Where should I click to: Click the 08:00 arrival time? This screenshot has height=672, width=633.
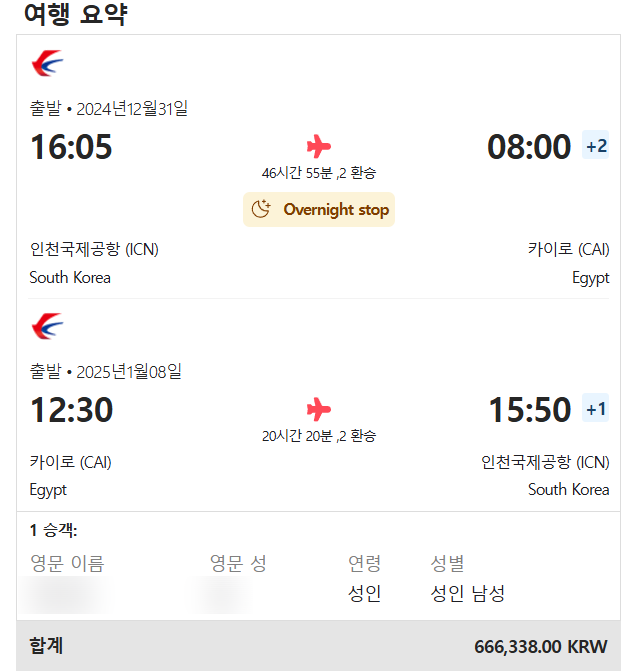(529, 147)
